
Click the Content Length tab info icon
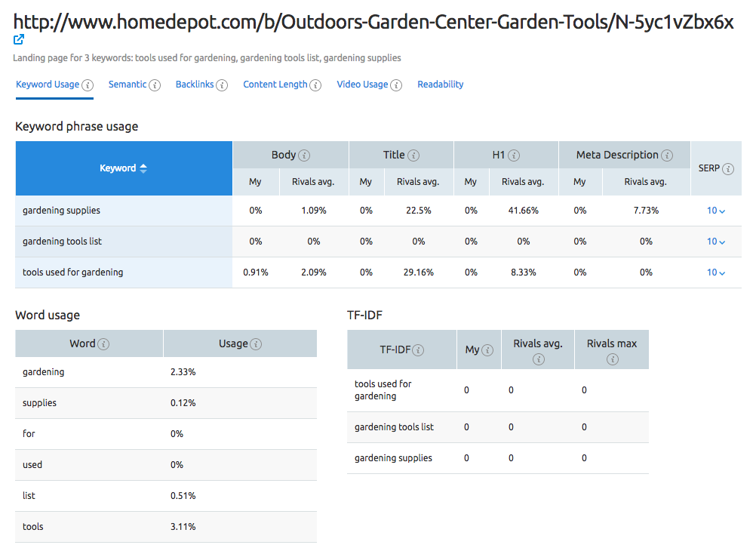pos(315,85)
